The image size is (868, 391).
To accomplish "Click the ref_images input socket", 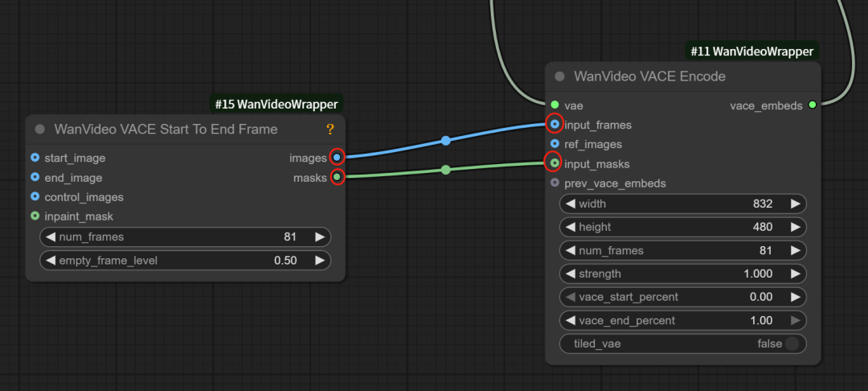I will (555, 144).
